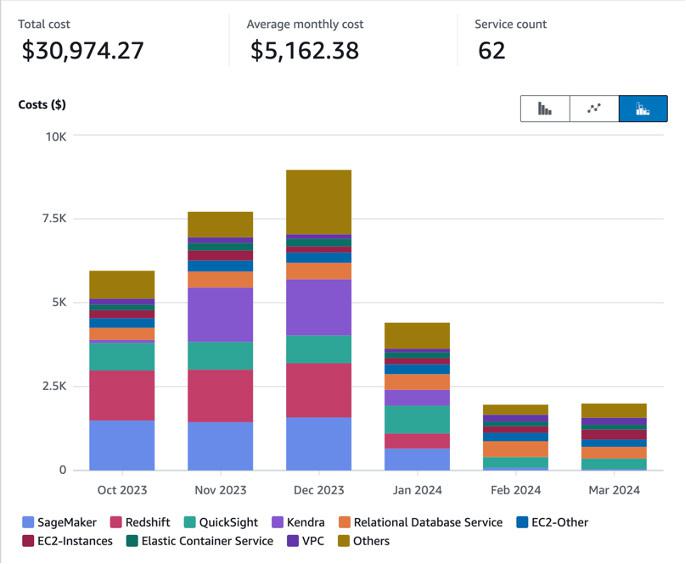Click the Redshift segment of December 2023 bar

[x=318, y=390]
